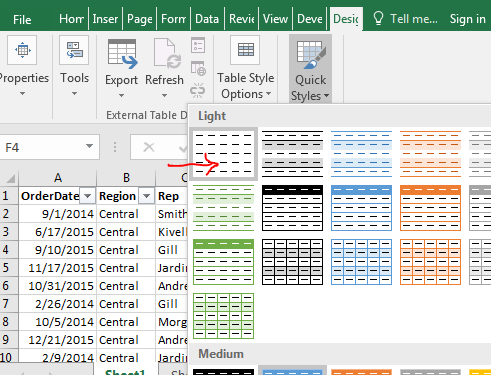Expand the Name Box dropdown arrow
Screen dimensions: 491x375
89,146
